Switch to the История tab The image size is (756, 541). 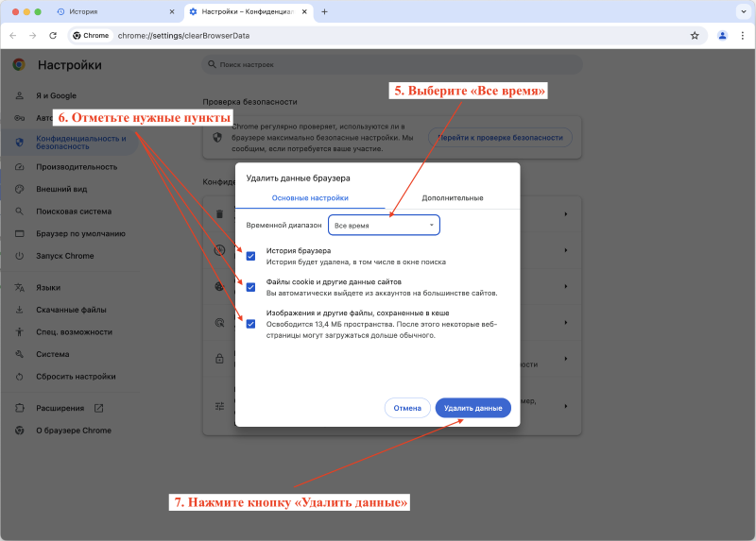[114, 11]
